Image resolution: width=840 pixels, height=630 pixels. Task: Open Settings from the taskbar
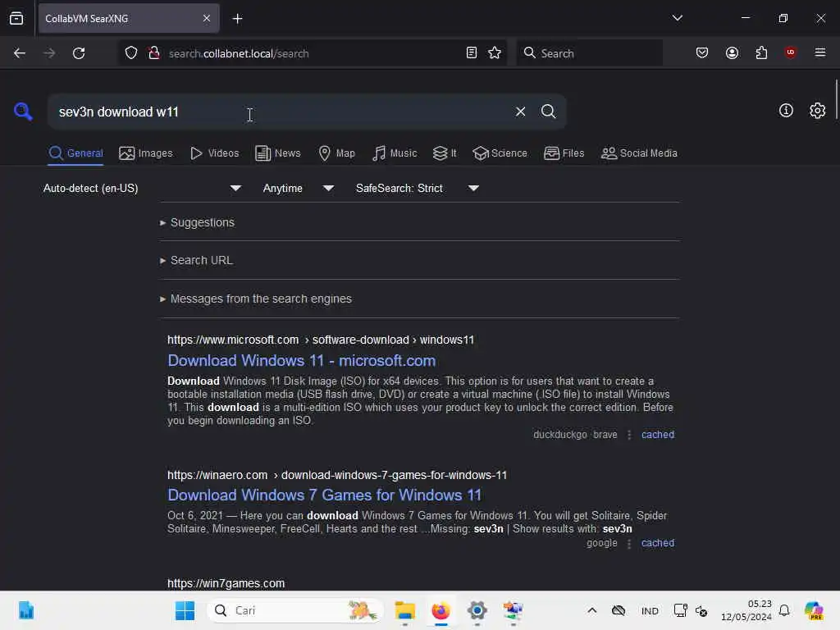477,610
